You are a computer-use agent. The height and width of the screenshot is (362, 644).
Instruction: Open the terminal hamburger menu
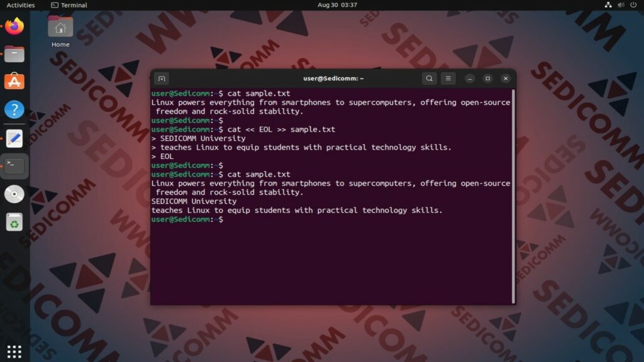point(448,79)
